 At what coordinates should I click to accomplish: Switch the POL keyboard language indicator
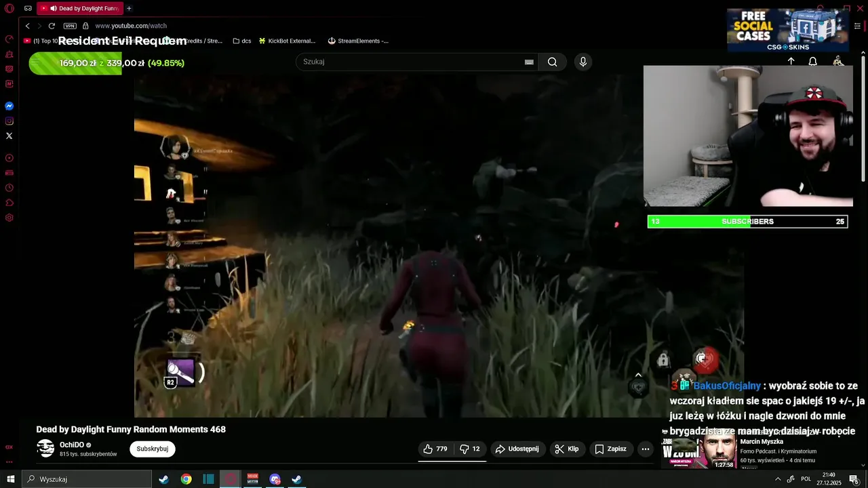point(806,479)
